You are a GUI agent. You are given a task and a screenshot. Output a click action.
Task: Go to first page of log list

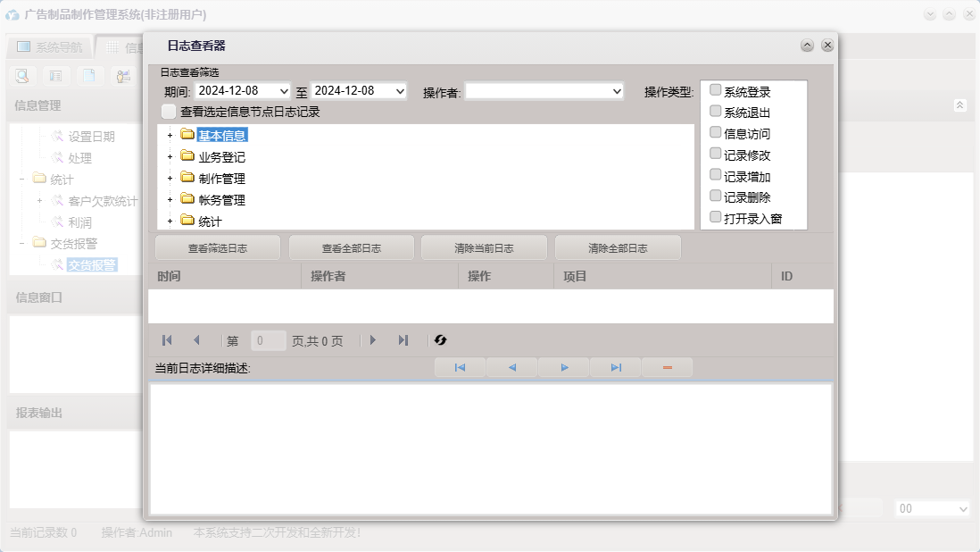(x=167, y=340)
